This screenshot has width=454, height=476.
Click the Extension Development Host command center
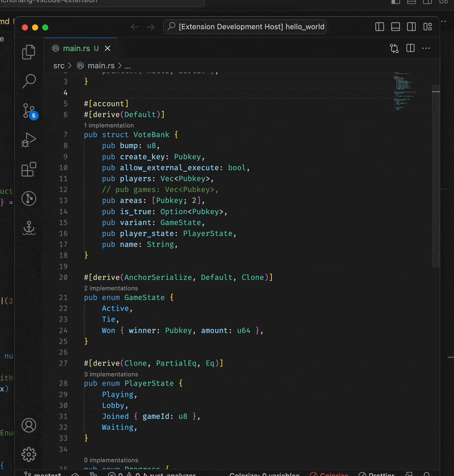(245, 27)
